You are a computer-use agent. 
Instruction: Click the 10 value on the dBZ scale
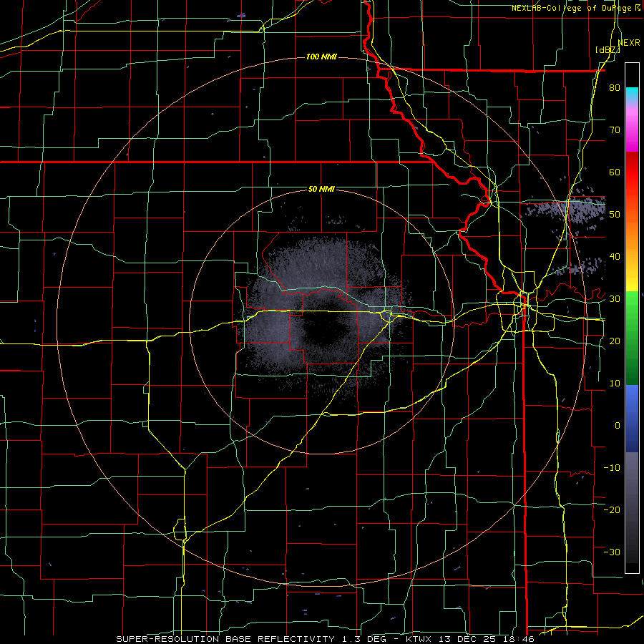pos(615,384)
